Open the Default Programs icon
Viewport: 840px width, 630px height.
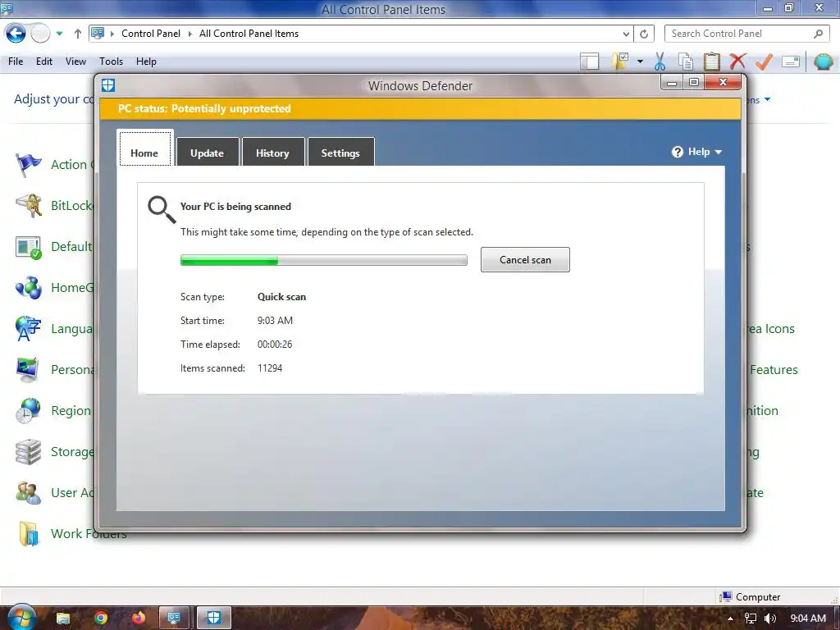29,247
